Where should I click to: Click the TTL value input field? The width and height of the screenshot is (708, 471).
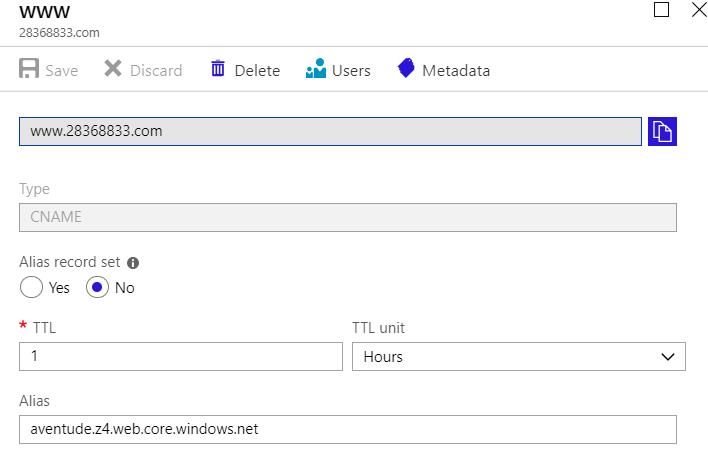click(180, 356)
